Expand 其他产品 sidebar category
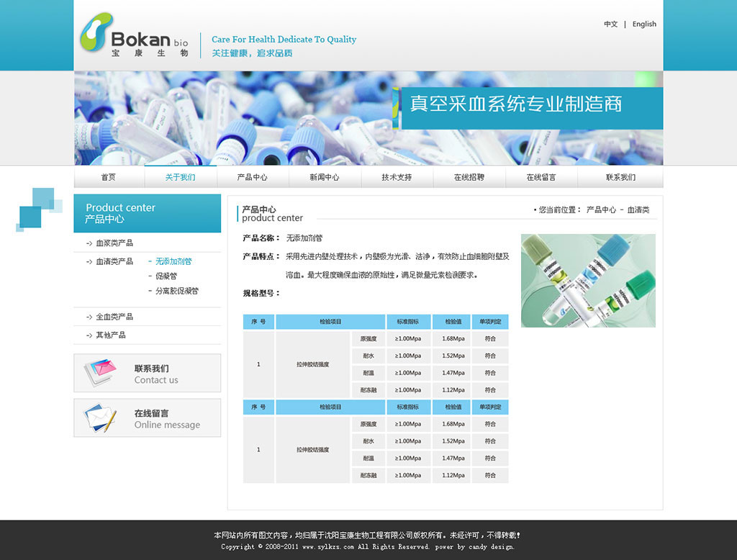The image size is (737, 560). (110, 335)
